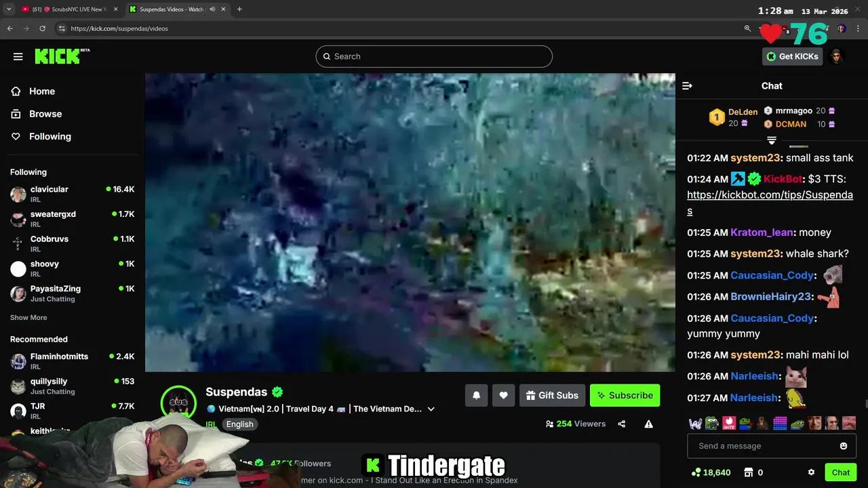Click the browser back arrow
The image size is (868, 488).
tap(10, 28)
